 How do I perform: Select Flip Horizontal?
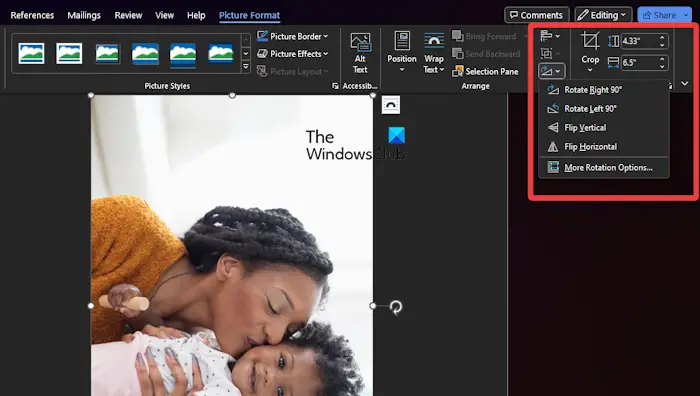[x=604, y=147]
